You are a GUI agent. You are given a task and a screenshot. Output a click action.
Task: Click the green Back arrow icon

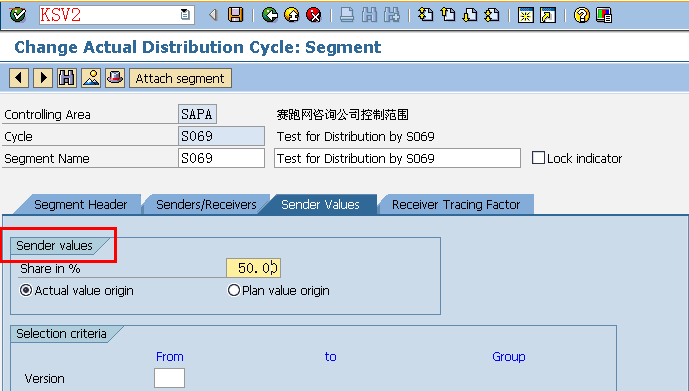[270, 15]
